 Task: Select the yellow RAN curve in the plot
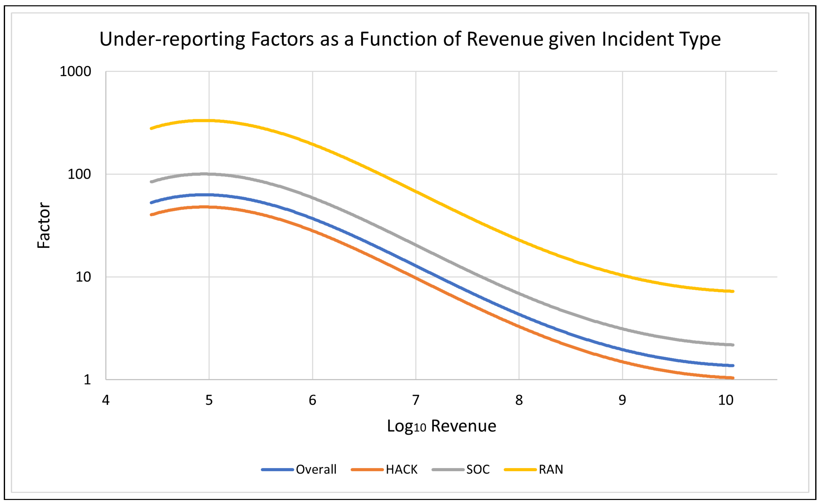(x=416, y=192)
